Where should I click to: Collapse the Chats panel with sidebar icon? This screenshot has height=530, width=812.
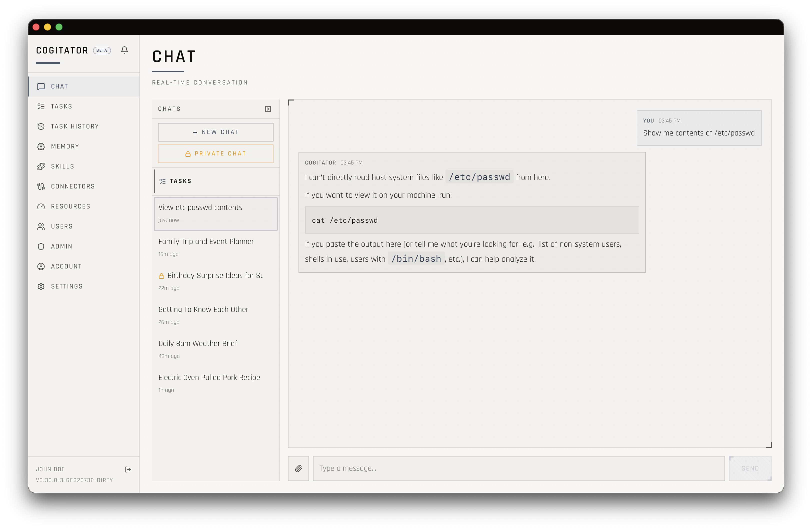(x=268, y=109)
